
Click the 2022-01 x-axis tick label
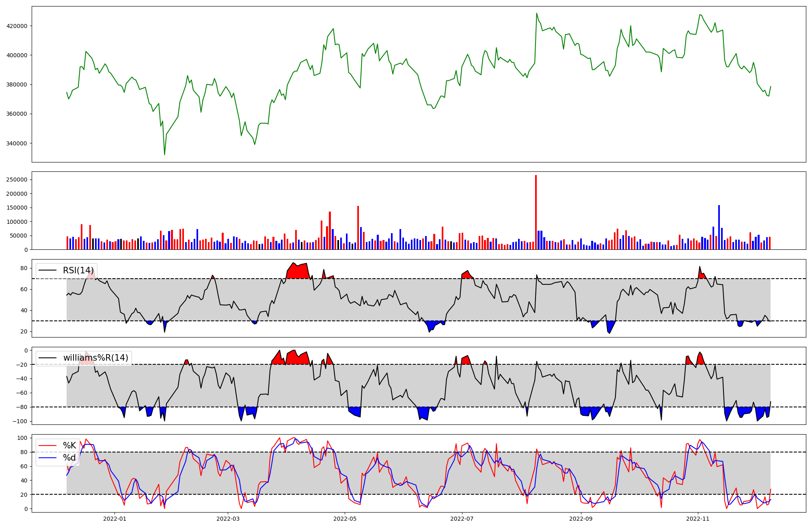[x=114, y=519]
